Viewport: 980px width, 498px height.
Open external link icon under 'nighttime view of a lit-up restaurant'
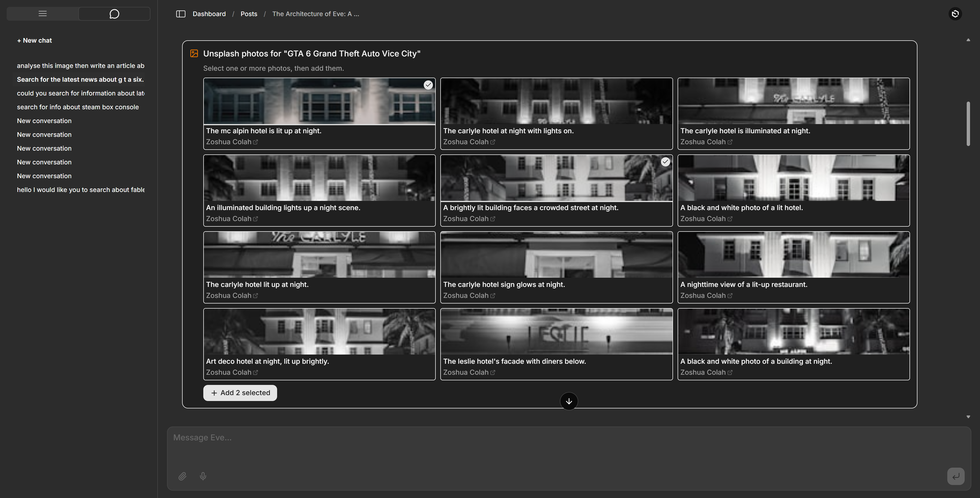click(x=730, y=296)
